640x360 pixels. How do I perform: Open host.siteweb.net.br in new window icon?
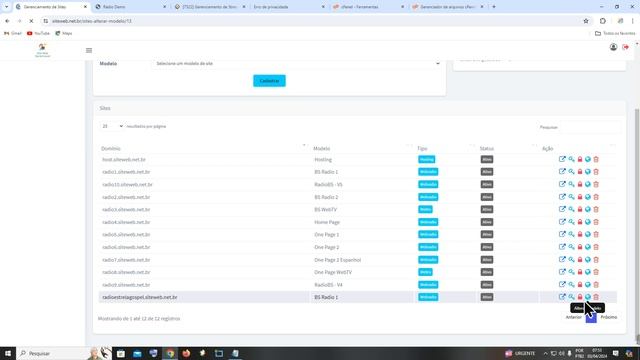click(x=562, y=159)
